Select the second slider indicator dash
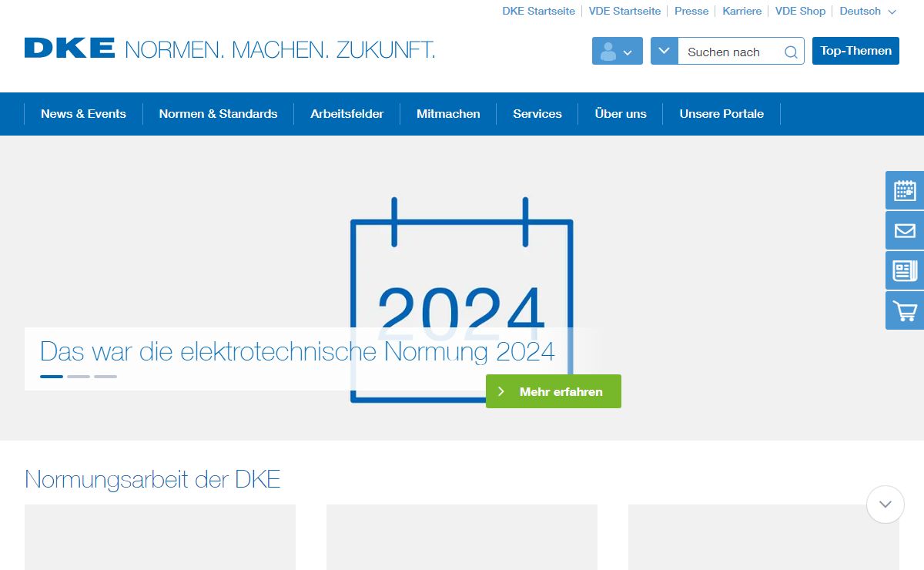This screenshot has height=570, width=924. click(x=79, y=377)
